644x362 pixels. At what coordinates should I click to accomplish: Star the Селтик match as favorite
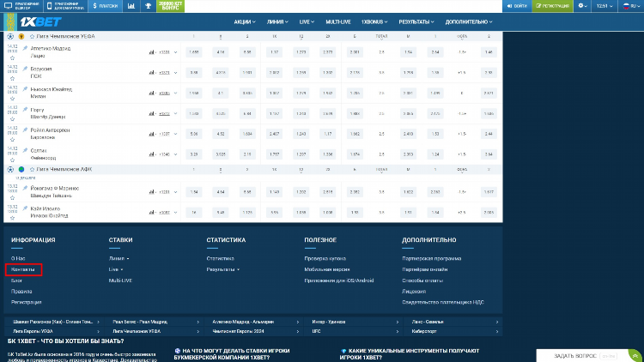[x=12, y=160]
